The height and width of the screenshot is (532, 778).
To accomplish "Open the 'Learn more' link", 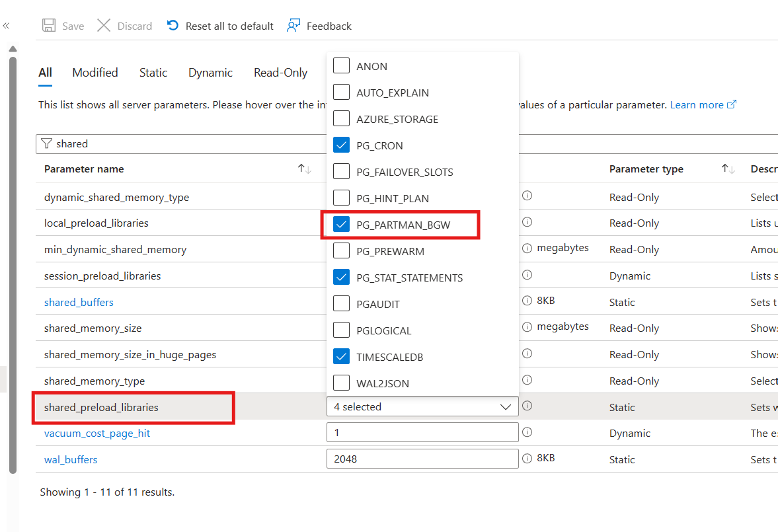I will tap(697, 104).
